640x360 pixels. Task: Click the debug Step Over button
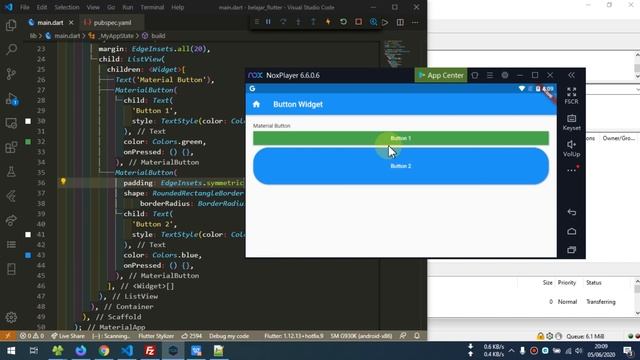coord(283,22)
